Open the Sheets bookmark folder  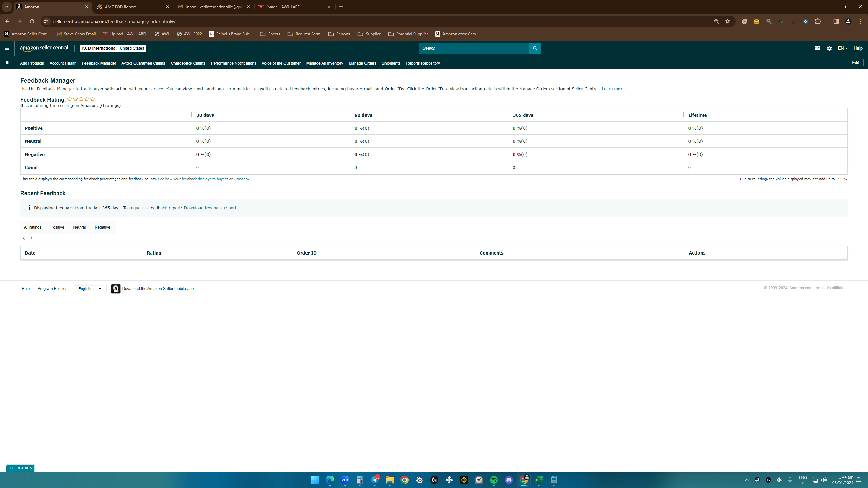(x=270, y=34)
